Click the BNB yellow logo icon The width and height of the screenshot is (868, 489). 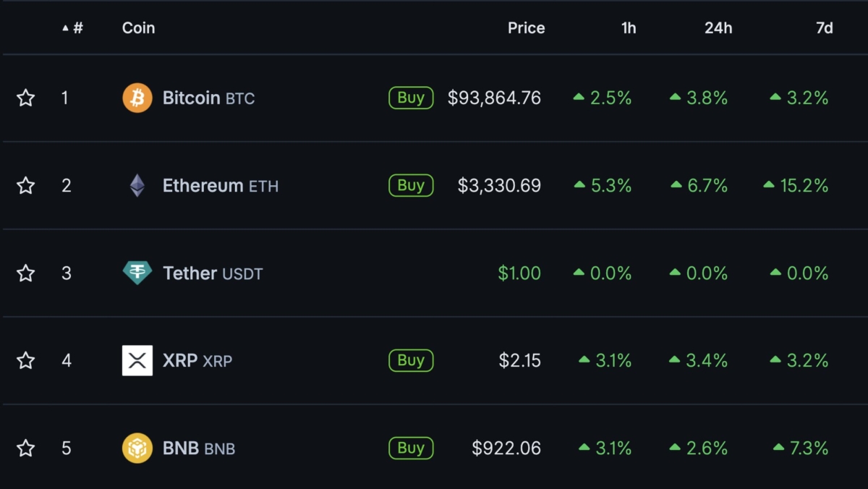point(137,448)
